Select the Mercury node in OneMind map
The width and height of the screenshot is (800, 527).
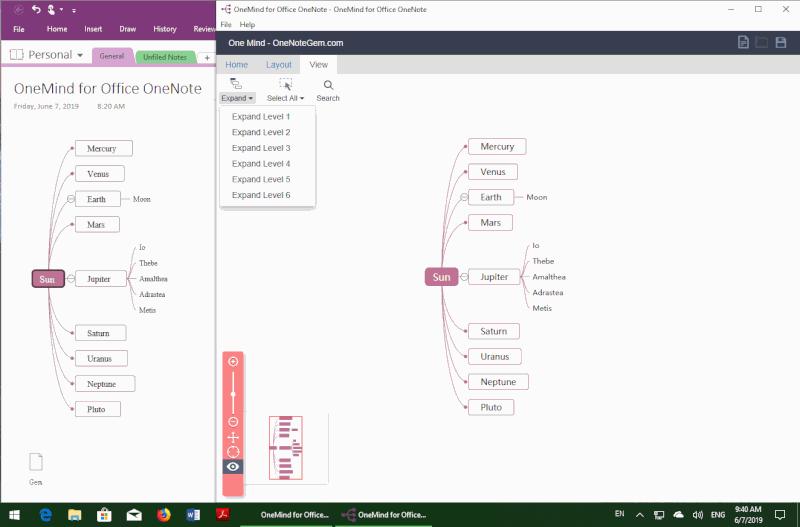point(497,146)
